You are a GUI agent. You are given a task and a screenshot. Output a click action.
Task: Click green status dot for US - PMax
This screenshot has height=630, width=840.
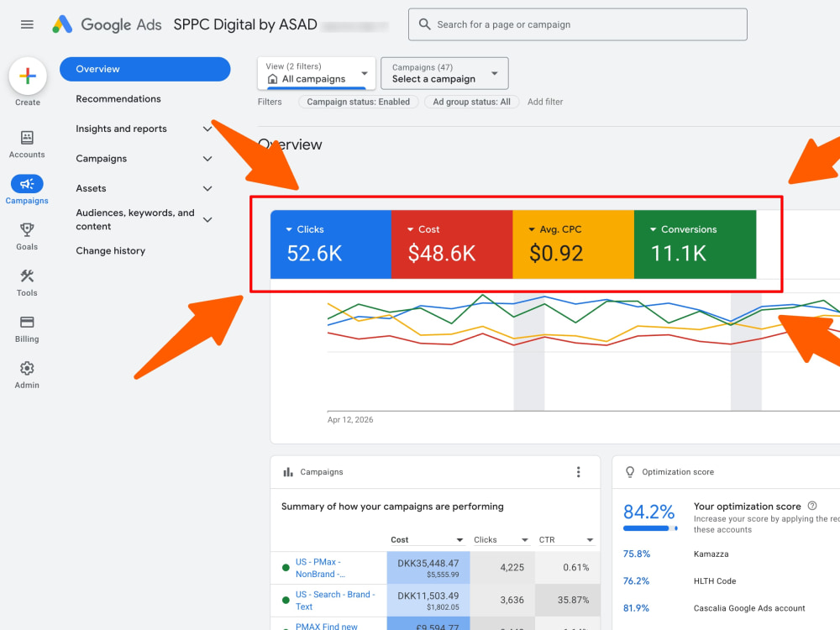point(286,568)
